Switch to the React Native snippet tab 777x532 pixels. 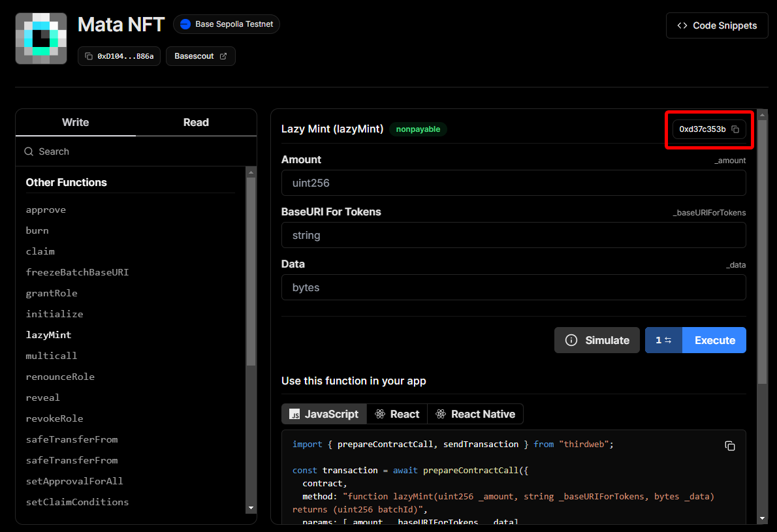coord(475,414)
